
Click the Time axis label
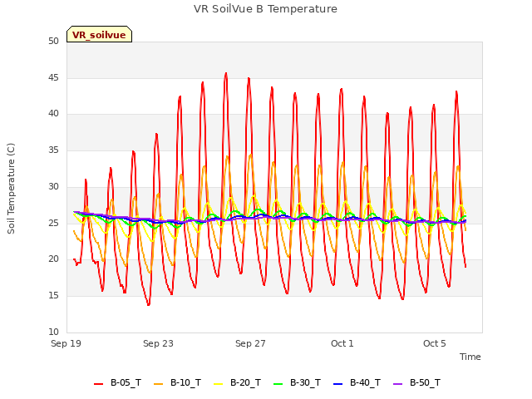[470, 357]
